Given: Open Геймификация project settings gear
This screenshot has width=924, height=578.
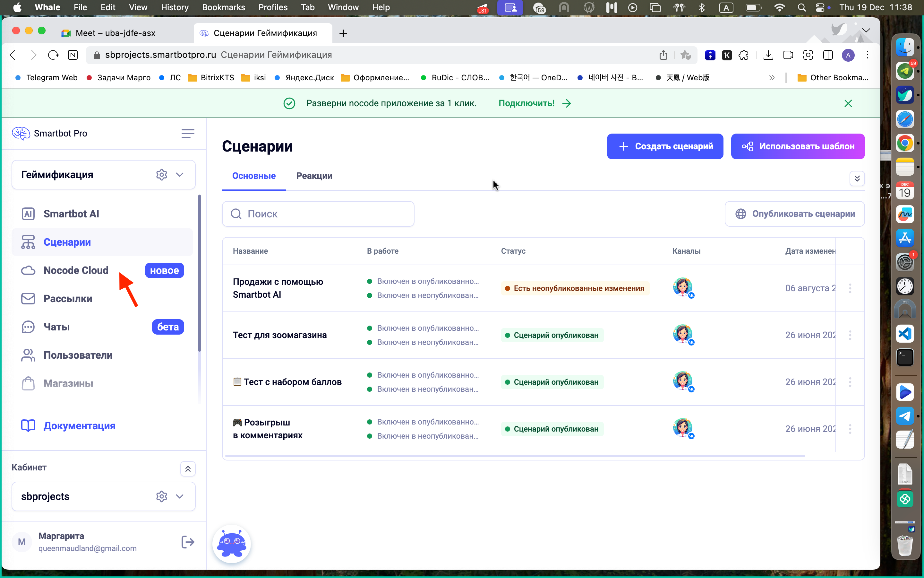Looking at the screenshot, I should click(x=161, y=175).
